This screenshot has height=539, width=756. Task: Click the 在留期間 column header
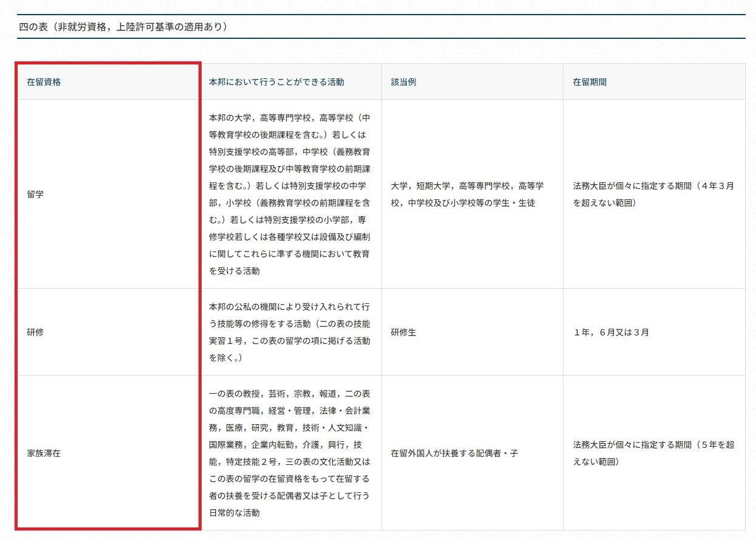point(590,82)
